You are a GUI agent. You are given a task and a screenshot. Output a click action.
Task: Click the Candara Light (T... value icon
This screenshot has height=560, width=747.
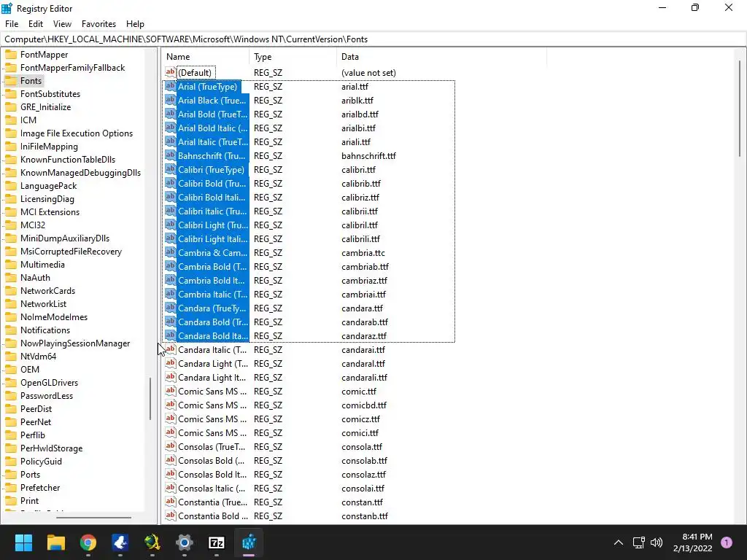[170, 363]
